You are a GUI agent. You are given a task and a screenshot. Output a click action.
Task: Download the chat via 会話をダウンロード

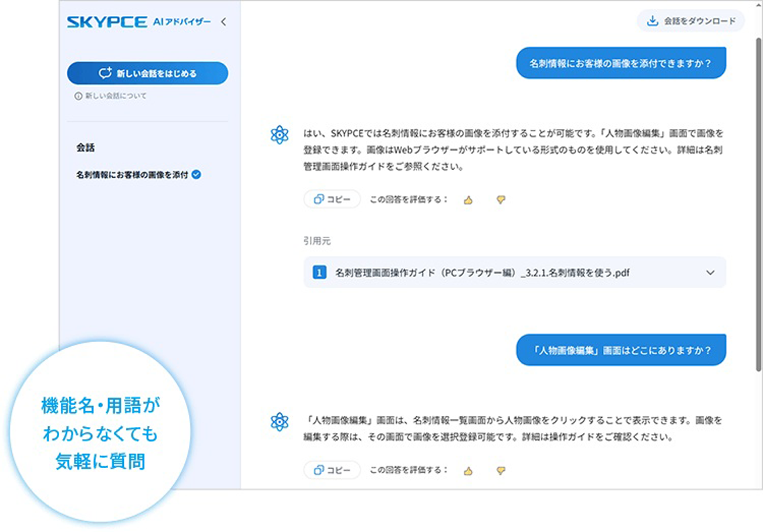pos(691,21)
